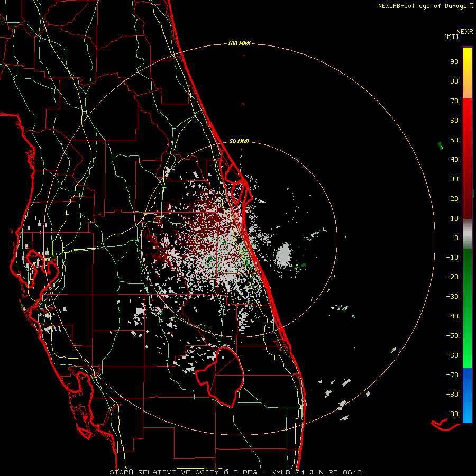The image size is (476, 476).
Task: Click the large oval gray echo offshore
Action: (x=283, y=255)
